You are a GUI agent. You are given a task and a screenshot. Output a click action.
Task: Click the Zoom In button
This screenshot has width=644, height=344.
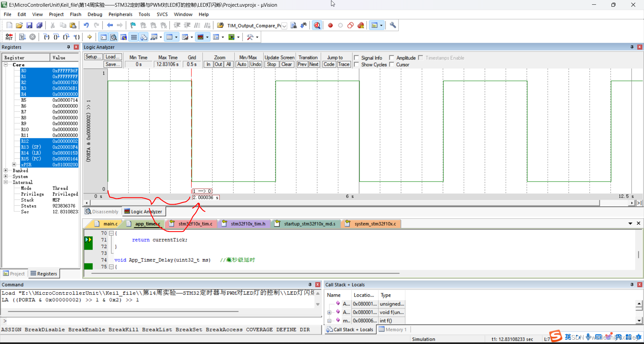208,64
